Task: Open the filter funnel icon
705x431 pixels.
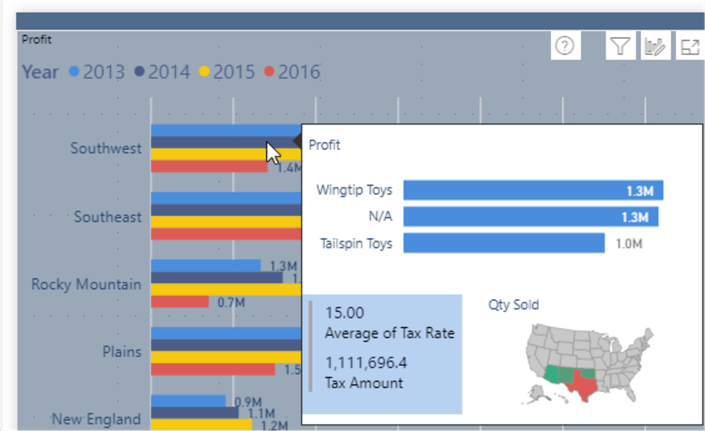Action: click(620, 46)
